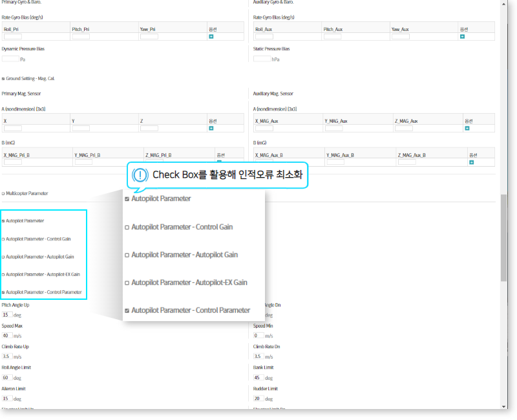Edit the Climb Rate Dn value 3.5
This screenshot has width=517, height=420.
pos(259,357)
